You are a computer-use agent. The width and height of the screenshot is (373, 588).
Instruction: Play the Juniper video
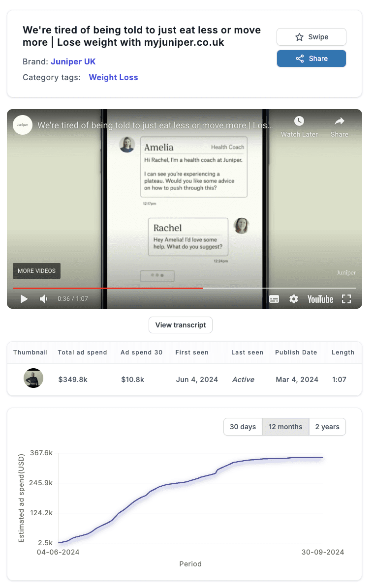coord(24,299)
